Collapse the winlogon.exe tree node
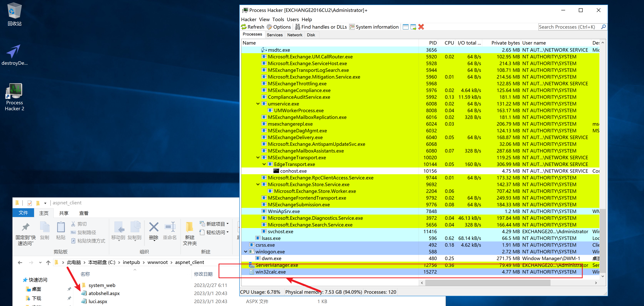Image resolution: width=644 pixels, height=306 pixels. (x=245, y=252)
